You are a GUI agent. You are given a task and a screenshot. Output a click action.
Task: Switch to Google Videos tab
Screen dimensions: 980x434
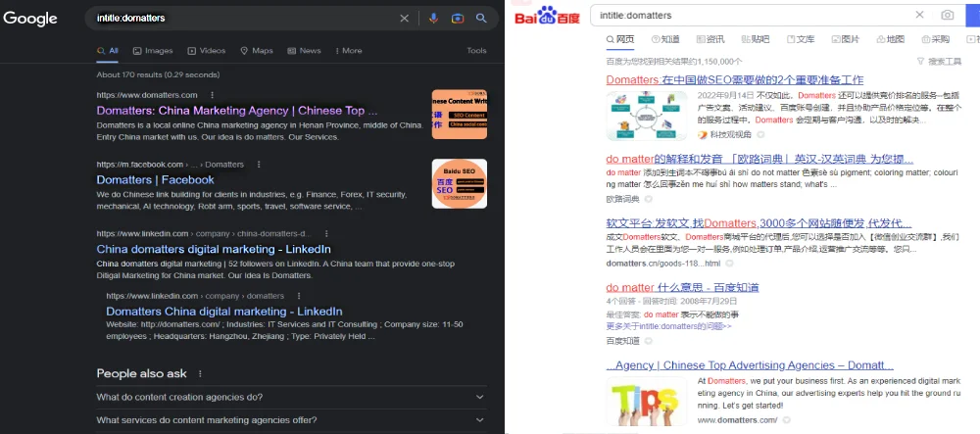click(x=206, y=51)
